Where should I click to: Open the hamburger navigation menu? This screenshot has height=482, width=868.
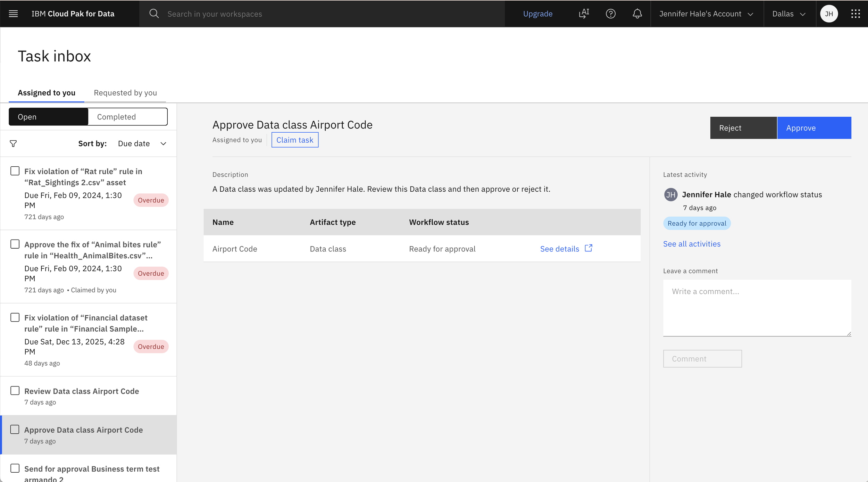[x=13, y=14]
